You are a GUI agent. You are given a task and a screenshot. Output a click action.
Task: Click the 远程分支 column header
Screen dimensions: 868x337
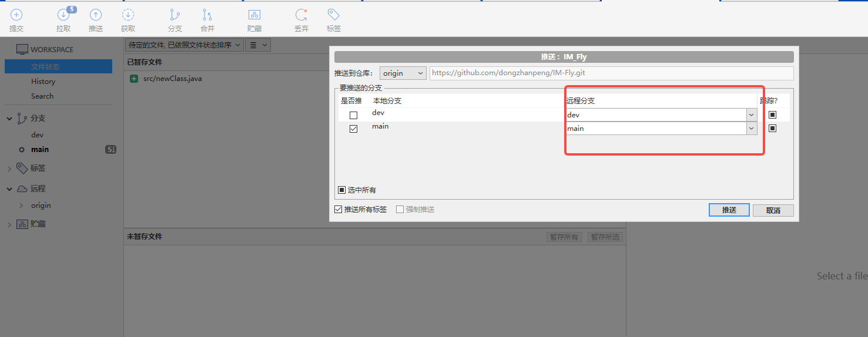tap(581, 101)
